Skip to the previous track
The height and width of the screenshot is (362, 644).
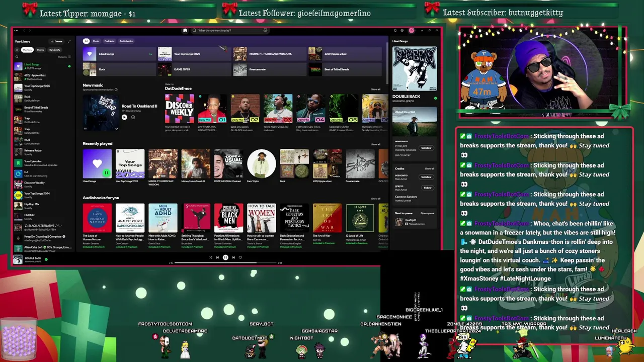[x=217, y=257]
